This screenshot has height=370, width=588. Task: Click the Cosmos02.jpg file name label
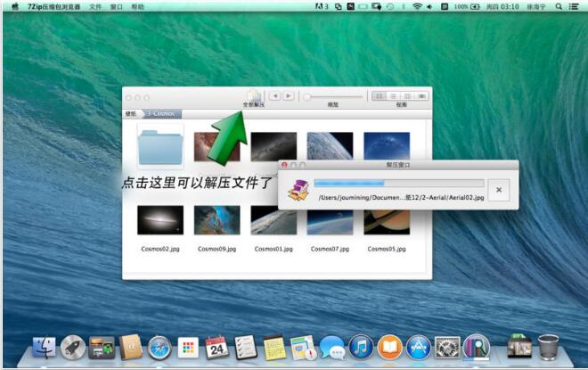click(x=160, y=249)
